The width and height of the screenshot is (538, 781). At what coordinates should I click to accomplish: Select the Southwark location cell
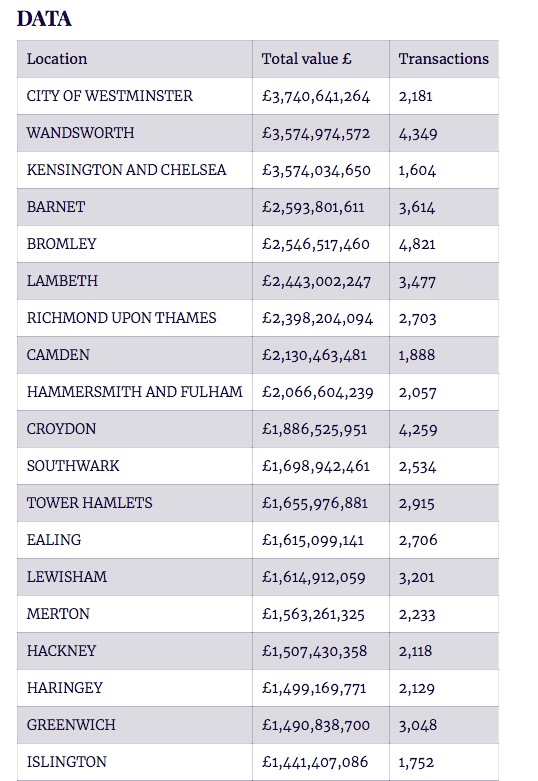click(x=134, y=466)
